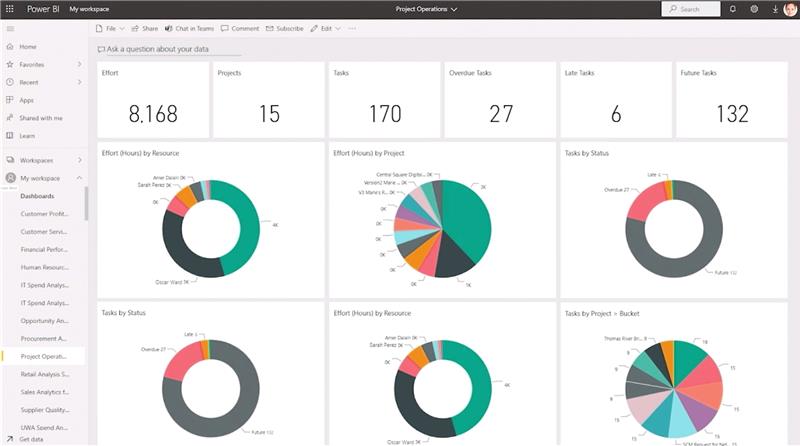
Task: Click the Projects 15 card
Action: (269, 100)
